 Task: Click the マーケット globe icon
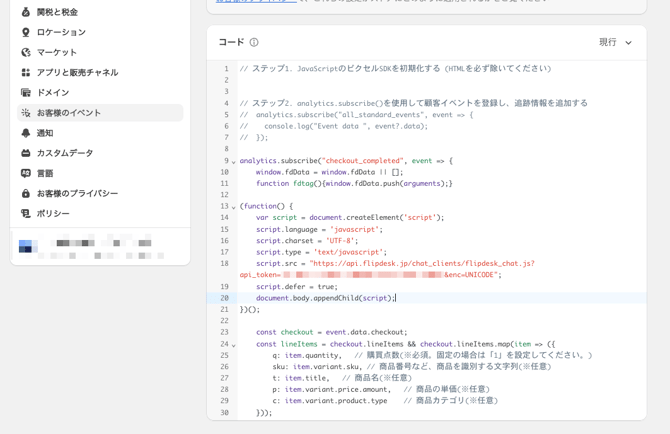26,52
